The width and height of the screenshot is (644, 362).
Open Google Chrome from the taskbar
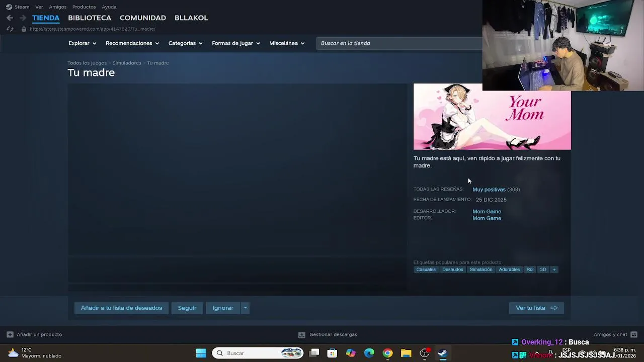pyautogui.click(x=387, y=353)
